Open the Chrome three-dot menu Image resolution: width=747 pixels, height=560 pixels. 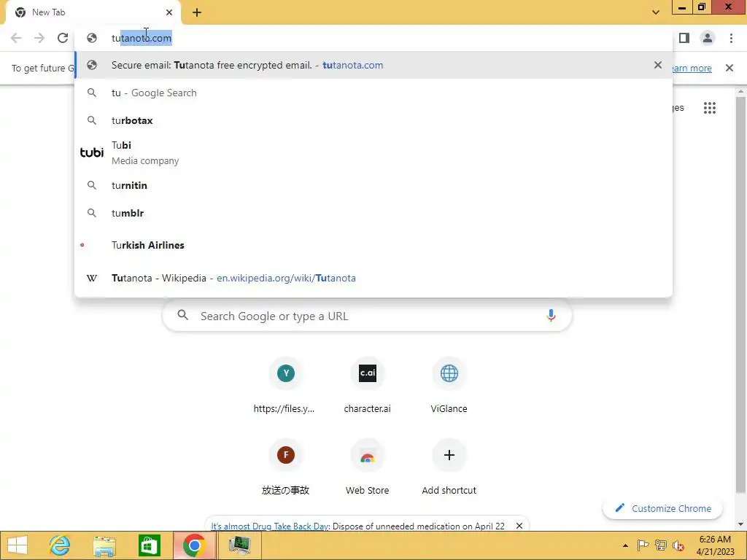(731, 38)
